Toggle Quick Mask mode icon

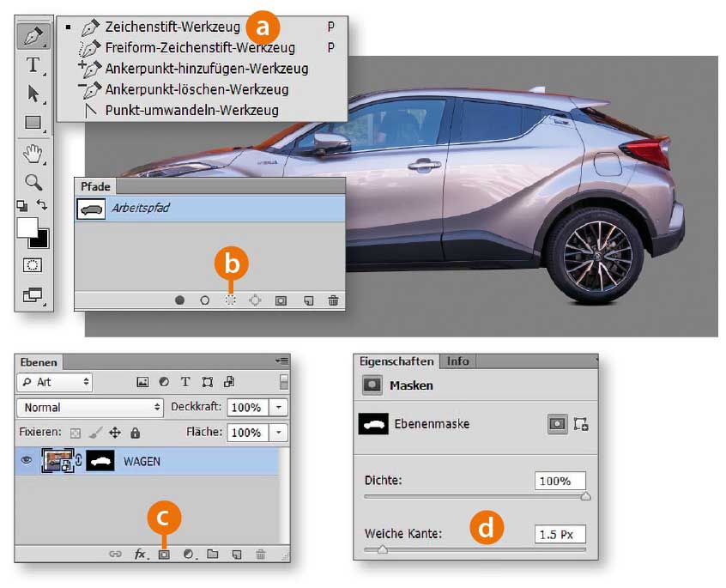click(x=33, y=265)
